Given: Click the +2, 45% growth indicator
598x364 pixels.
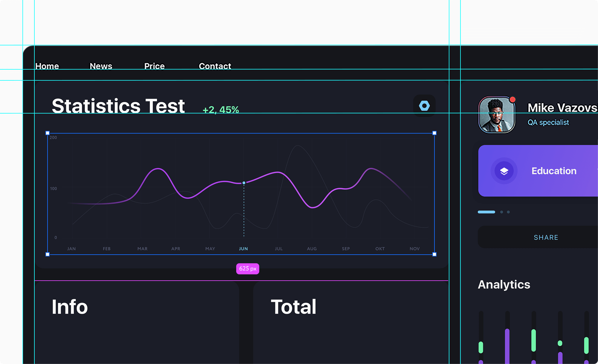Looking at the screenshot, I should pos(221,110).
